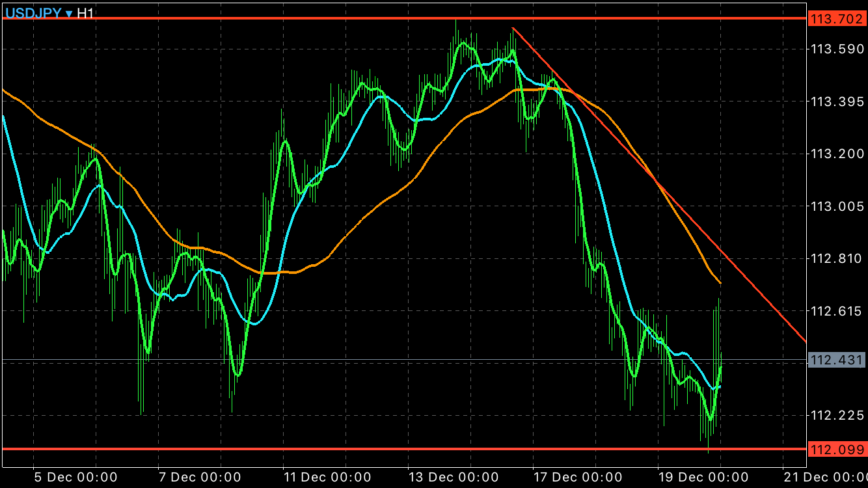
Task: Click the 5 Dec 00:00 time label
Action: pyautogui.click(x=75, y=477)
